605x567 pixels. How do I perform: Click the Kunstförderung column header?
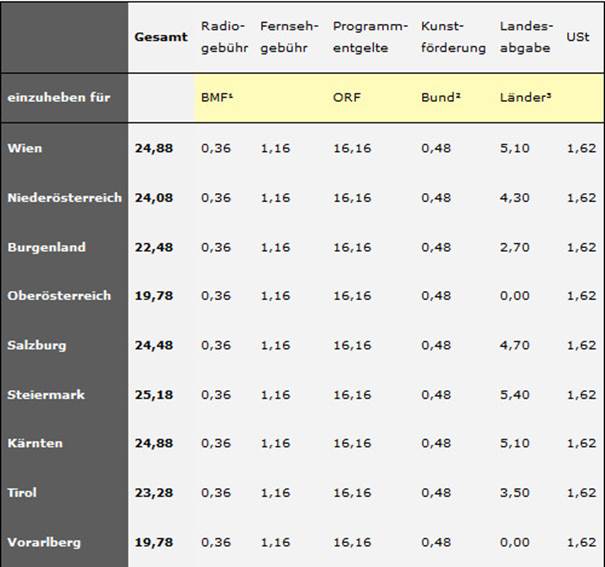453,36
